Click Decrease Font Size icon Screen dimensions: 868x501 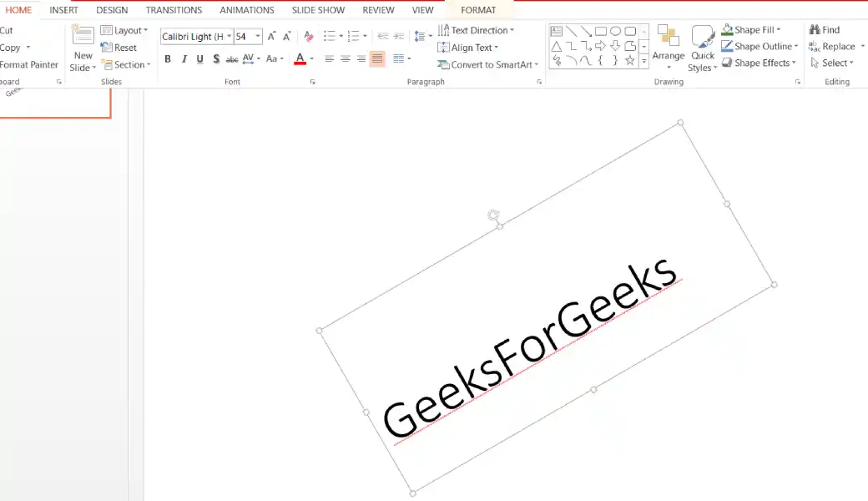click(x=287, y=37)
